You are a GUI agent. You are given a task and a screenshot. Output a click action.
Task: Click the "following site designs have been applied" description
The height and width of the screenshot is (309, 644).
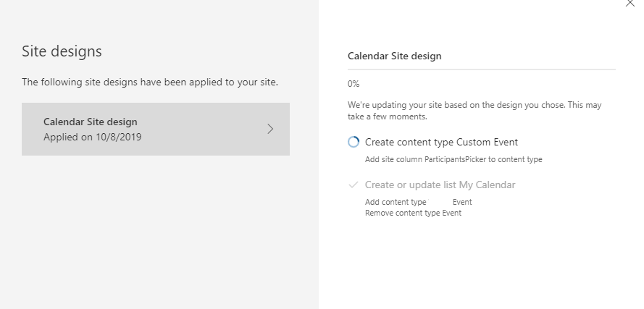(149, 82)
